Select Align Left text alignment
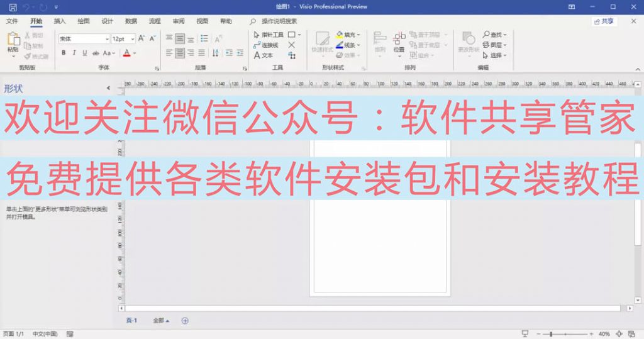 169,53
